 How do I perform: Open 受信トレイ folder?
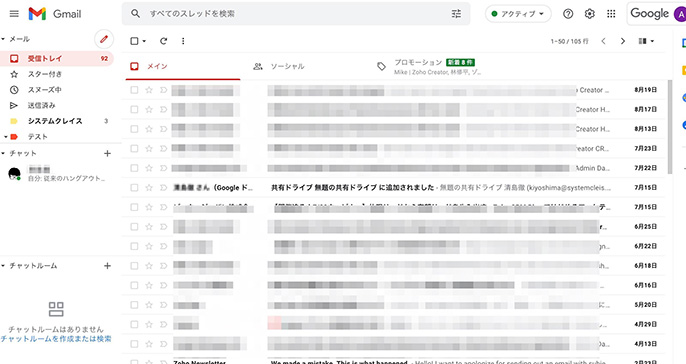click(57, 58)
